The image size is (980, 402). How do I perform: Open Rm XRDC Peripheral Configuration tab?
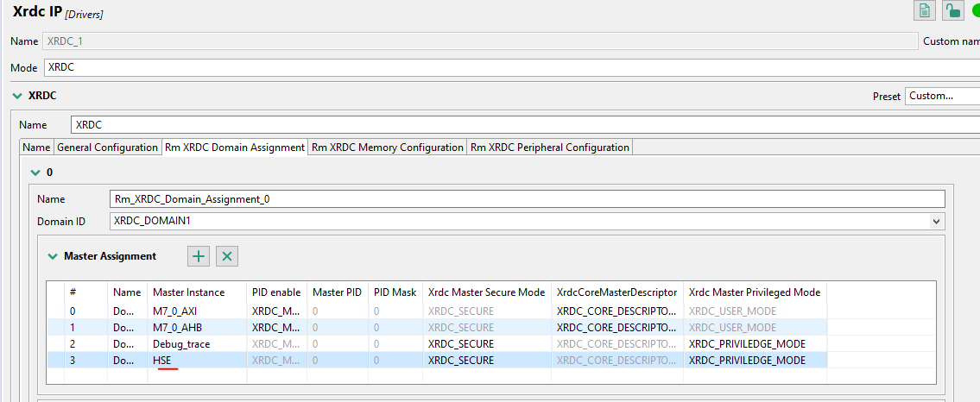coord(549,148)
